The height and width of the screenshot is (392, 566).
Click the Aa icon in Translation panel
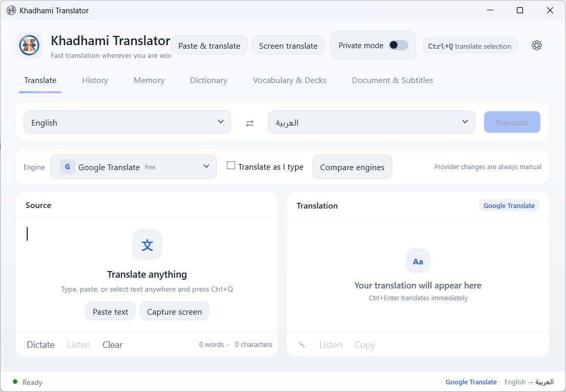click(417, 261)
